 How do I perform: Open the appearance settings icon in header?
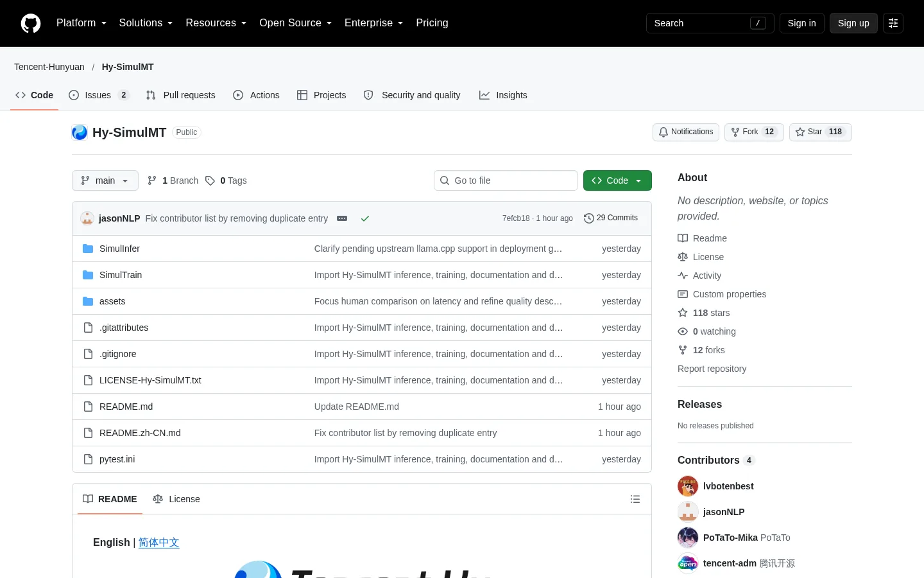coord(893,23)
